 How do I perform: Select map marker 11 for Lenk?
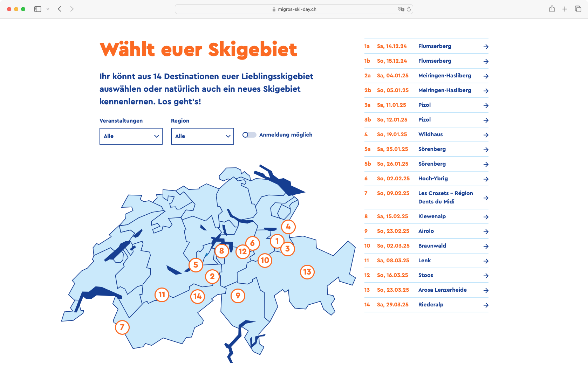click(162, 295)
